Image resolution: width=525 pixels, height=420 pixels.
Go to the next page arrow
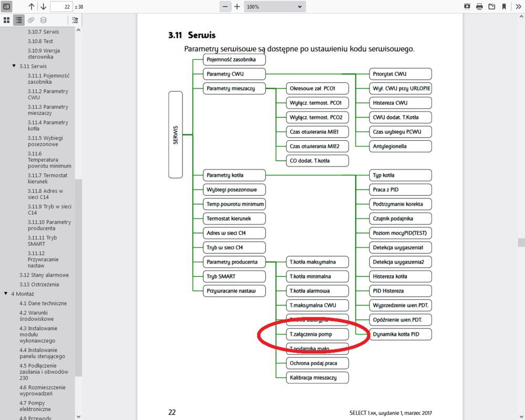point(43,6)
